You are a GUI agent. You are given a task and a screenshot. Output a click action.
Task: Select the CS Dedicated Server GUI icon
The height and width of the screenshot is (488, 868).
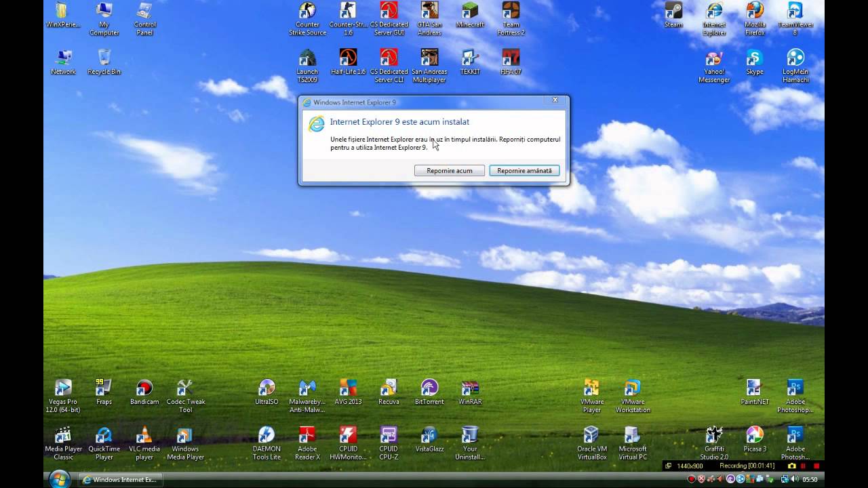pos(389,19)
